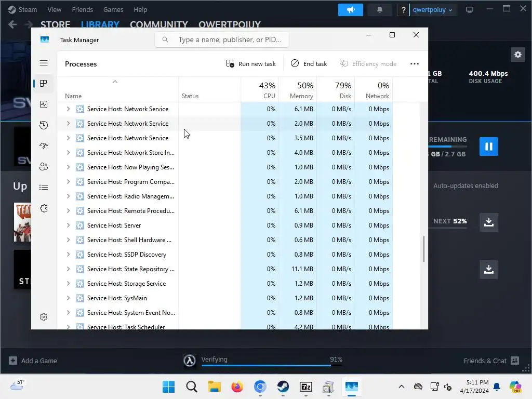Screen dimensions: 532x399
Task: Open Details page icon in sidebar
Action: click(x=44, y=187)
